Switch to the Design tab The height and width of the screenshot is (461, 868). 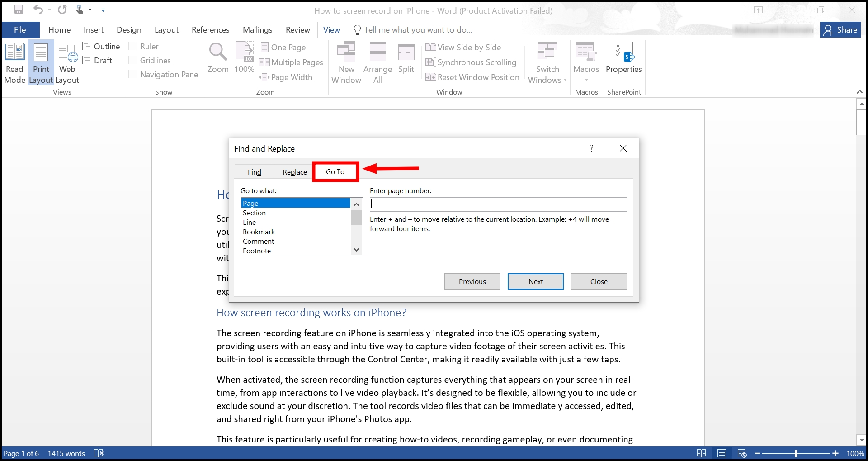(129, 30)
